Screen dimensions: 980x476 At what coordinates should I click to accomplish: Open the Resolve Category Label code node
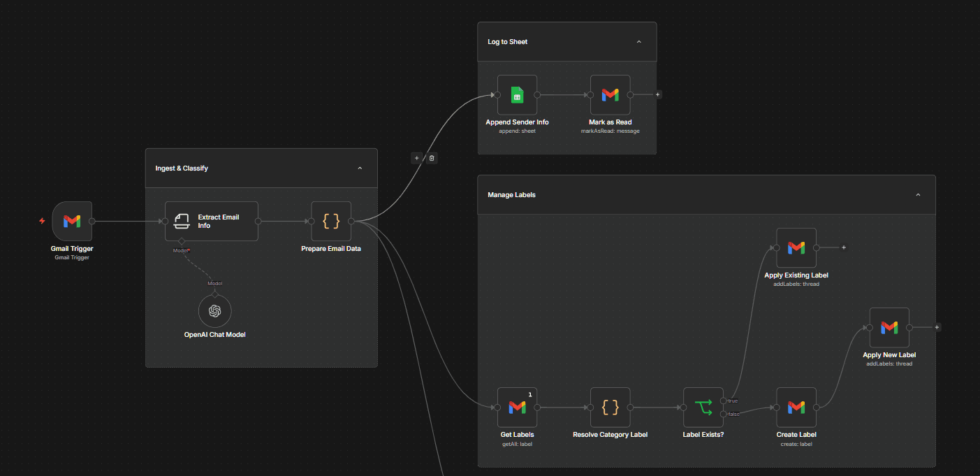coord(610,407)
